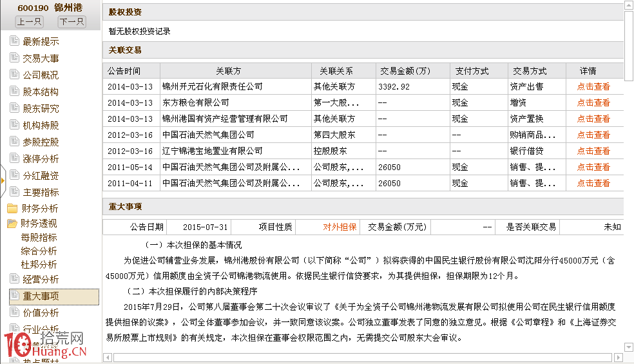634x364 pixels.
Task: Click the document icon beside 股东研究
Action: coord(14,108)
